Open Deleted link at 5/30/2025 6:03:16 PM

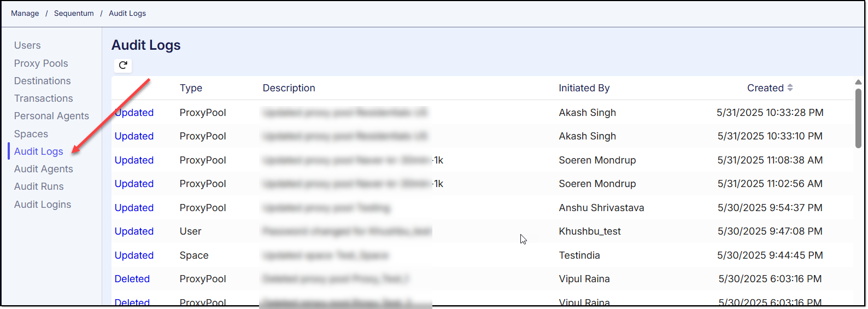pos(132,279)
